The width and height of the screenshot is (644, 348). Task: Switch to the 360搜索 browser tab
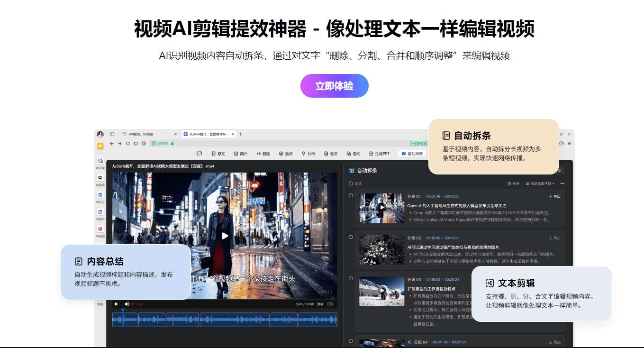point(148,134)
